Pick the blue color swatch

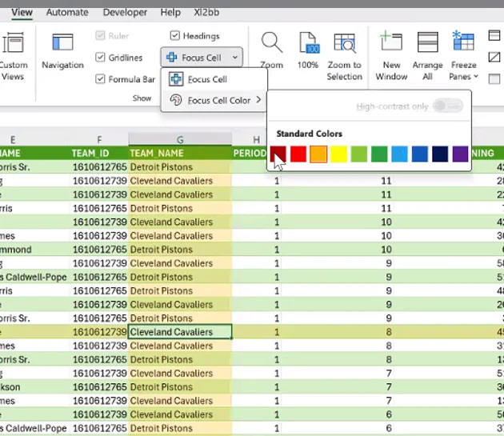[420, 154]
